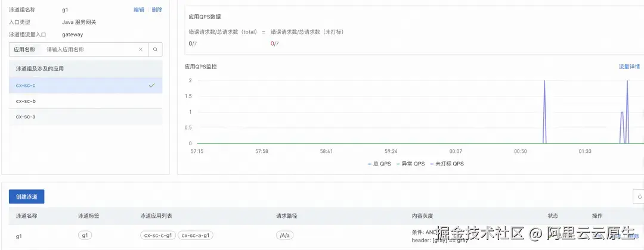Screen dimensions: 644x250
Task: Click the 应用QPS监控 chart title
Action: click(200, 67)
